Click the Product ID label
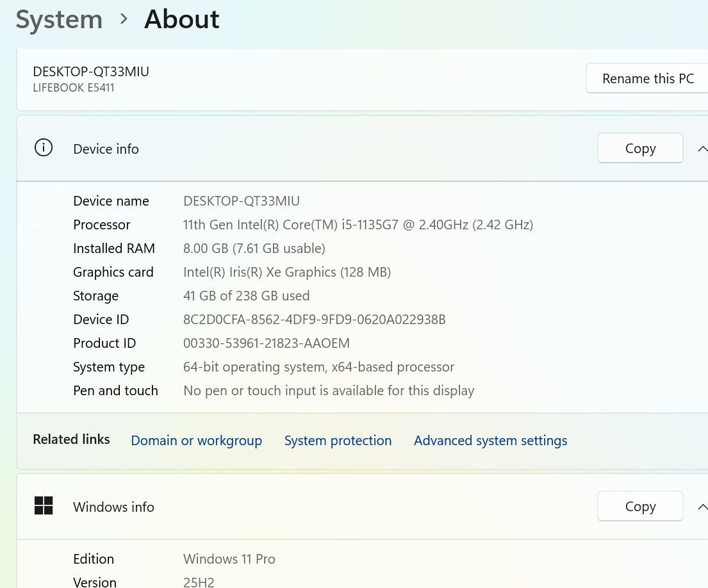Viewport: 708px width, 588px height. click(104, 343)
